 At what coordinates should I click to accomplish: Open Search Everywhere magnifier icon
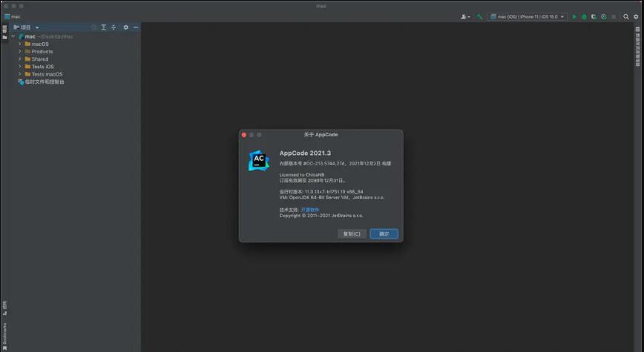click(x=626, y=17)
